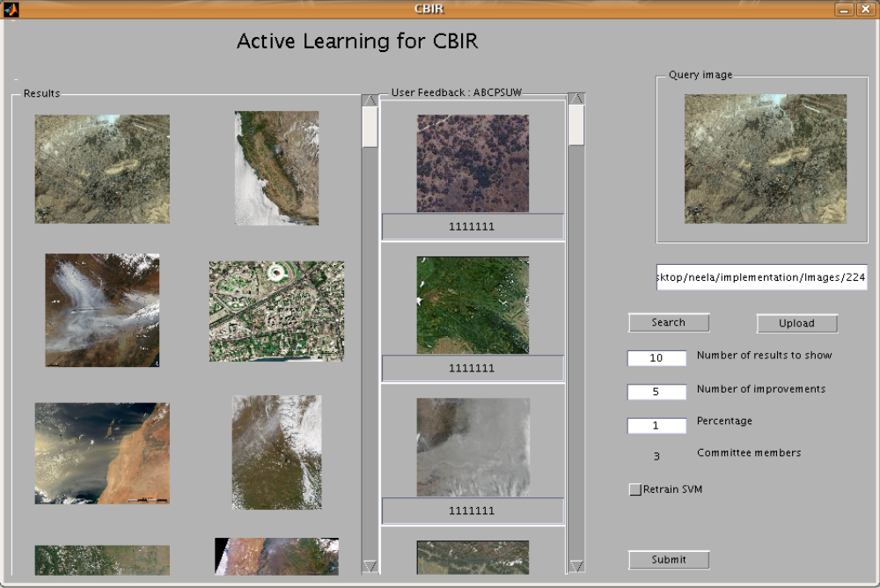Enable the Retrain SVM checkbox
880x588 pixels.
(x=635, y=490)
